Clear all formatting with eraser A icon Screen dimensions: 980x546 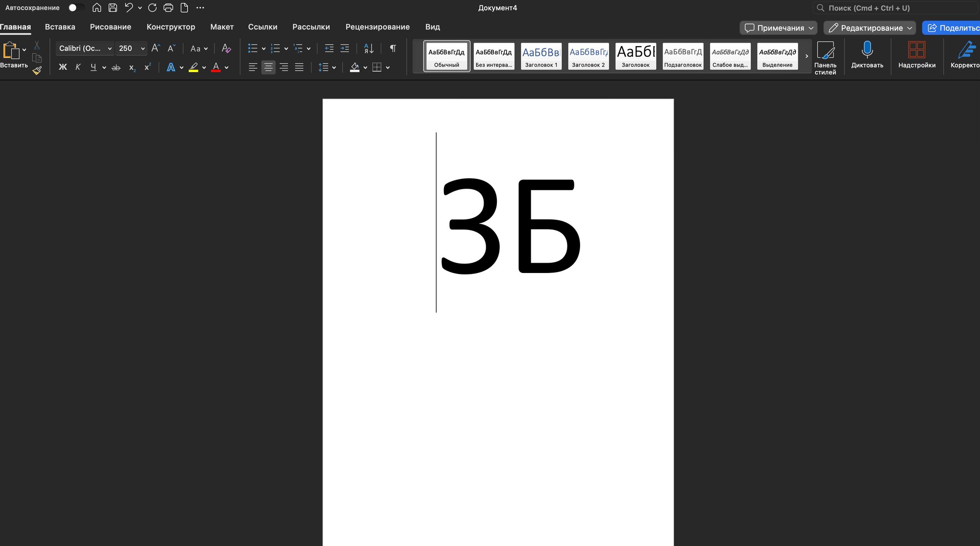(x=226, y=48)
